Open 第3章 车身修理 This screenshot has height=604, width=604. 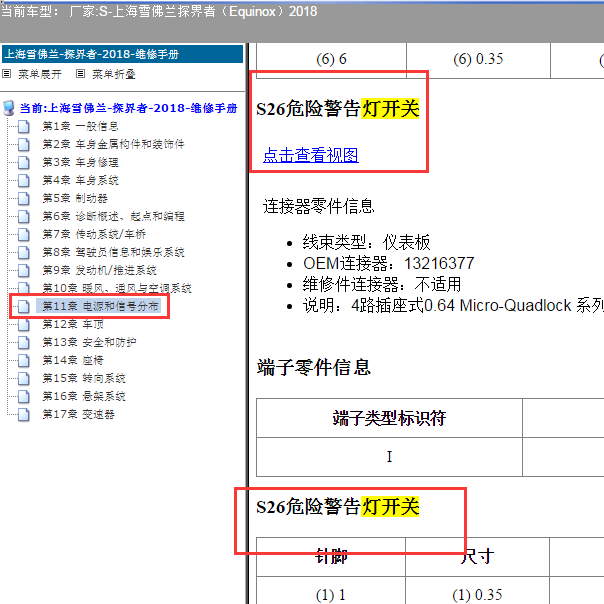(x=80, y=162)
